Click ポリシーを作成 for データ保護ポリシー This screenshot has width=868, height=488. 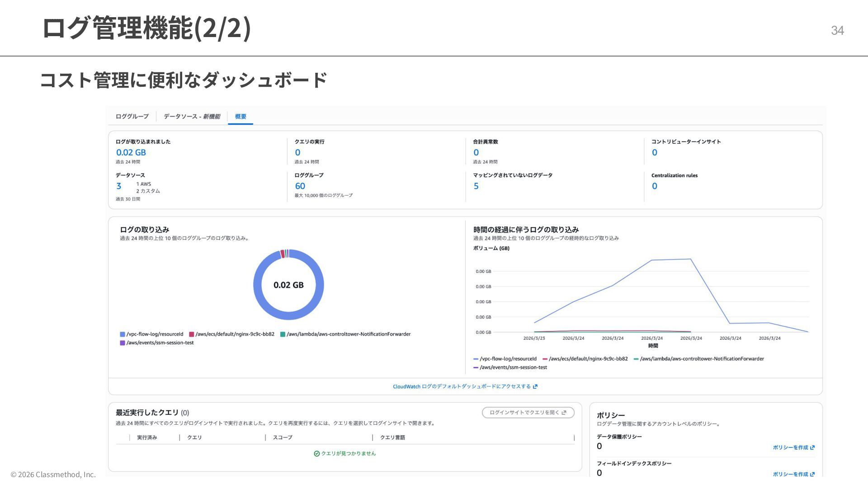coord(793,447)
